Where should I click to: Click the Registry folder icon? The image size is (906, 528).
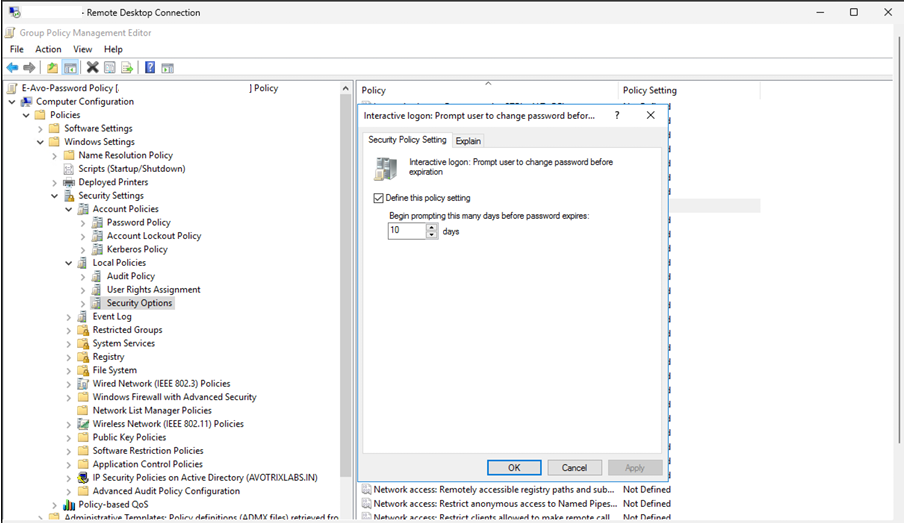[83, 357]
